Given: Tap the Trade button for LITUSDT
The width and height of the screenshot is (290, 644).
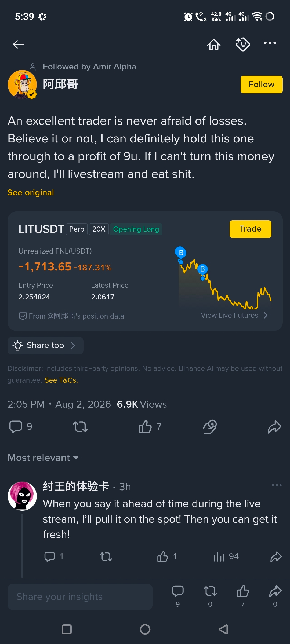Looking at the screenshot, I should coord(250,229).
